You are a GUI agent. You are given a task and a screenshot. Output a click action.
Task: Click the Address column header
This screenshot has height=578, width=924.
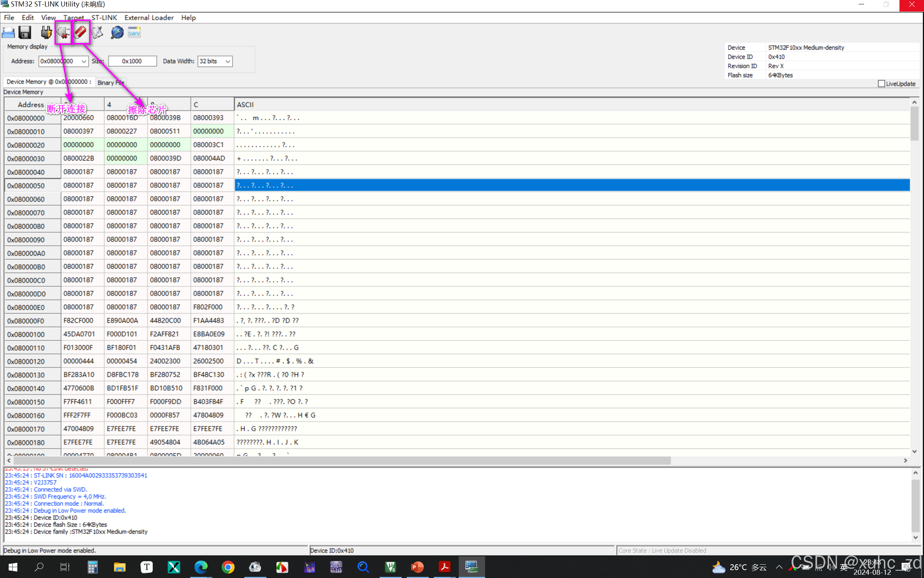tap(32, 104)
